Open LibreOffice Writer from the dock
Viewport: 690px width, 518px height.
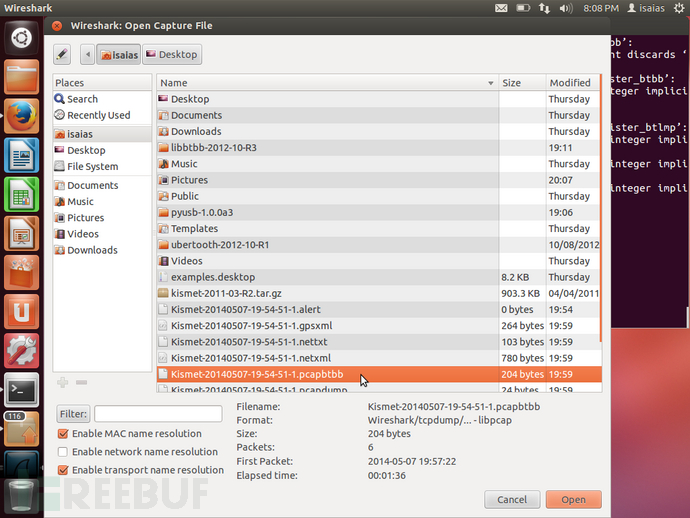[21, 155]
